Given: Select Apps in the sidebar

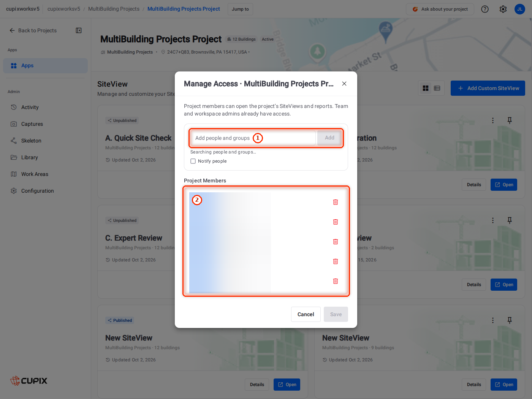Looking at the screenshot, I should (x=45, y=66).
